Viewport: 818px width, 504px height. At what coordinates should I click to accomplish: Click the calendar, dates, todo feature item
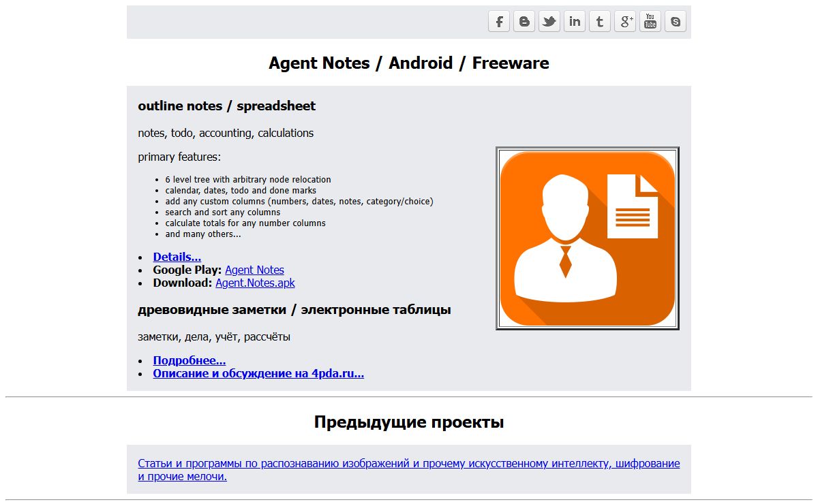coord(241,191)
